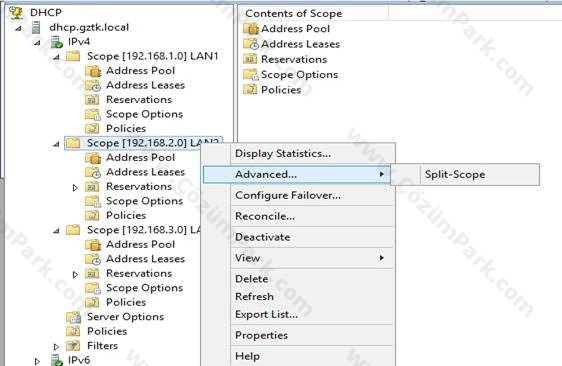Viewport: 562px width, 366px height.
Task: Click Scope Options icon under LAN1 scope
Action: [x=93, y=114]
